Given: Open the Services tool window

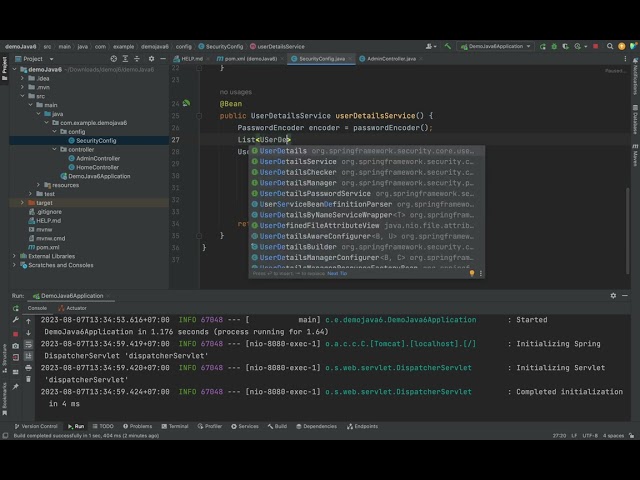Looking at the screenshot, I should [x=244, y=426].
